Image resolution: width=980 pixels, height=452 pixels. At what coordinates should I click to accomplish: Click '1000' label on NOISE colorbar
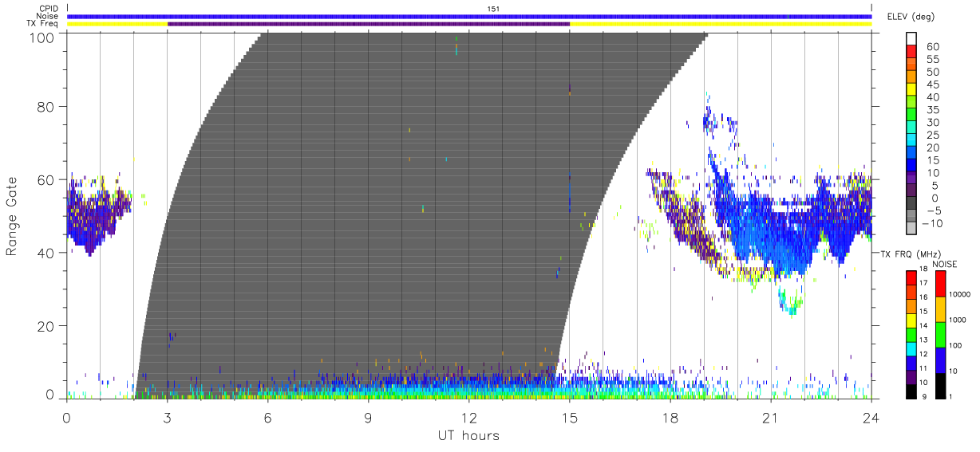[957, 320]
